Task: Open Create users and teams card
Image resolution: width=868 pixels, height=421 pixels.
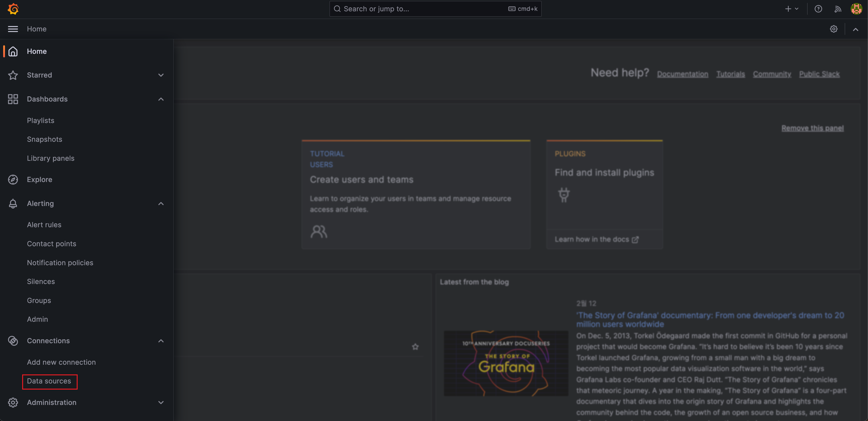Action: coord(416,195)
